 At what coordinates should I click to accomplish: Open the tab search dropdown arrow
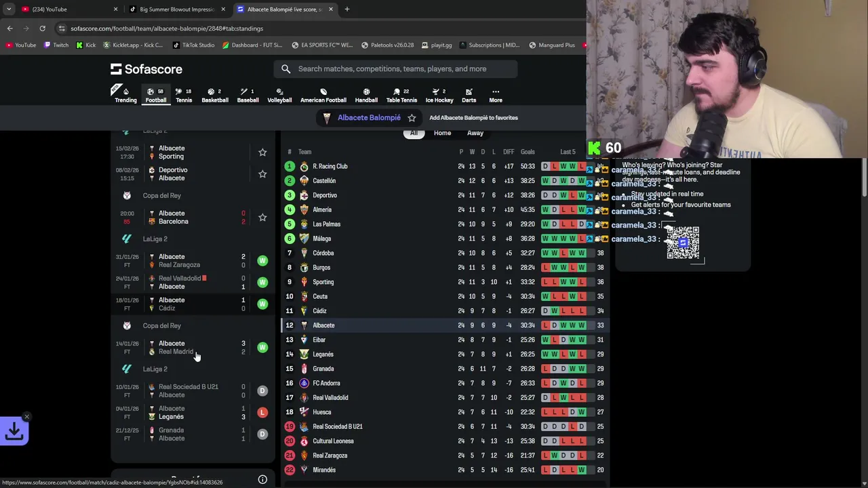9,9
